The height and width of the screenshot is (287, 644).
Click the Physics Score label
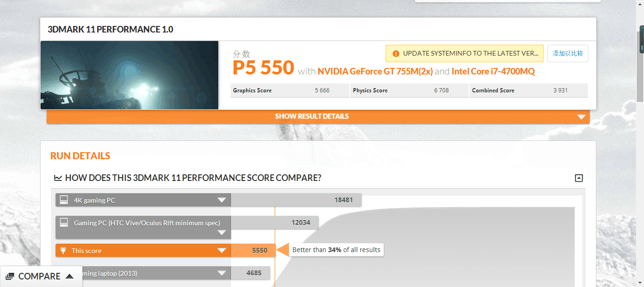click(x=370, y=90)
